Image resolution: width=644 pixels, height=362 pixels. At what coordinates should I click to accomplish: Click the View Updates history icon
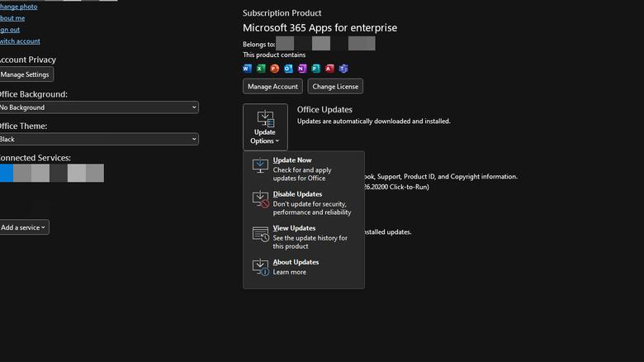point(260,234)
